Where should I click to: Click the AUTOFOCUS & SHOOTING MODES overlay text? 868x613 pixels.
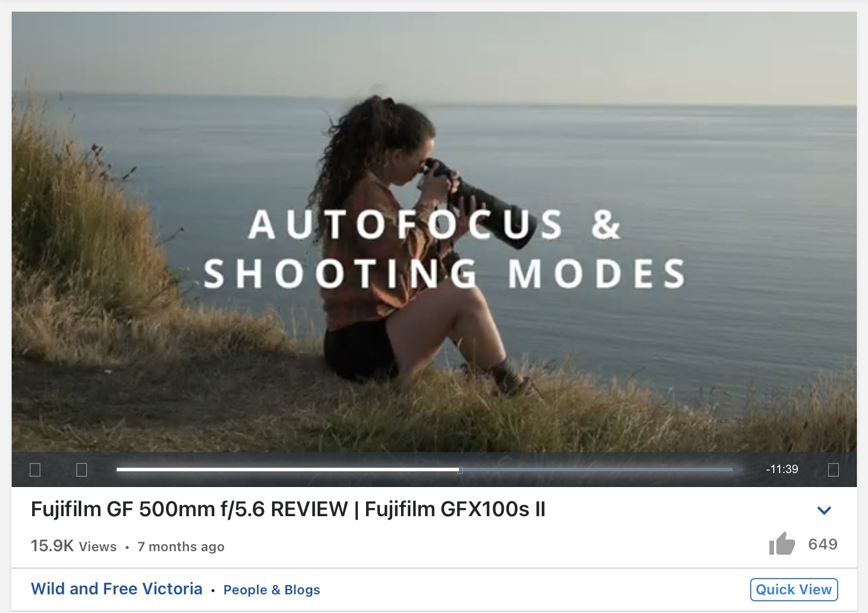click(x=444, y=249)
